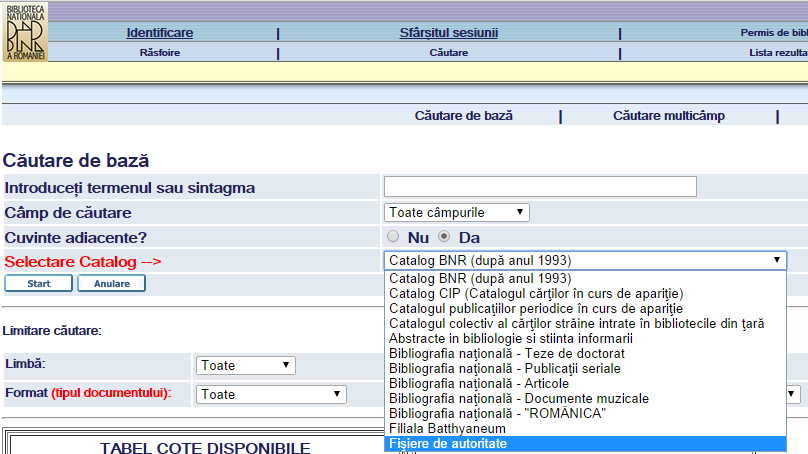
Task: Pick Bibliografia națională - Teze de doctorat
Action: tap(507, 354)
